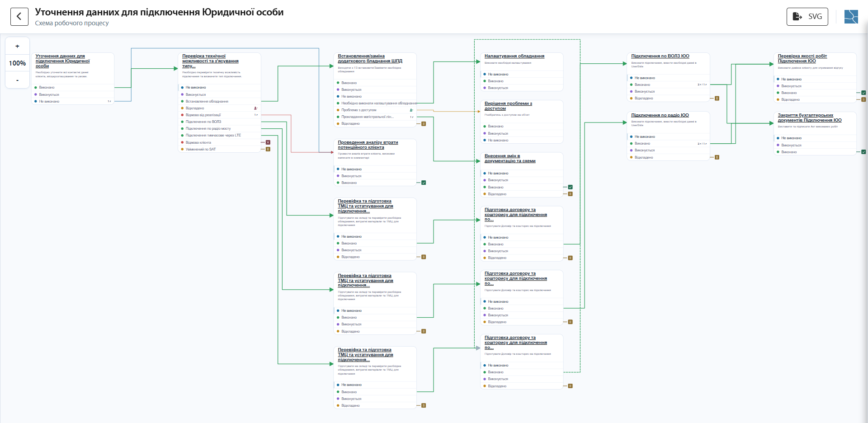Open the Підключення по радіо ЮО title link

tap(660, 115)
